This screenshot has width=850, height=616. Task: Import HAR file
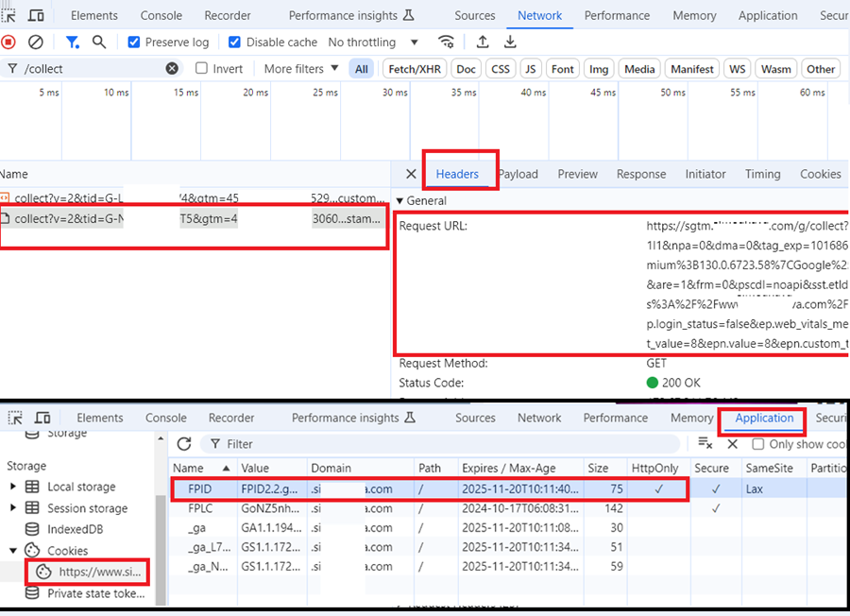[x=484, y=42]
